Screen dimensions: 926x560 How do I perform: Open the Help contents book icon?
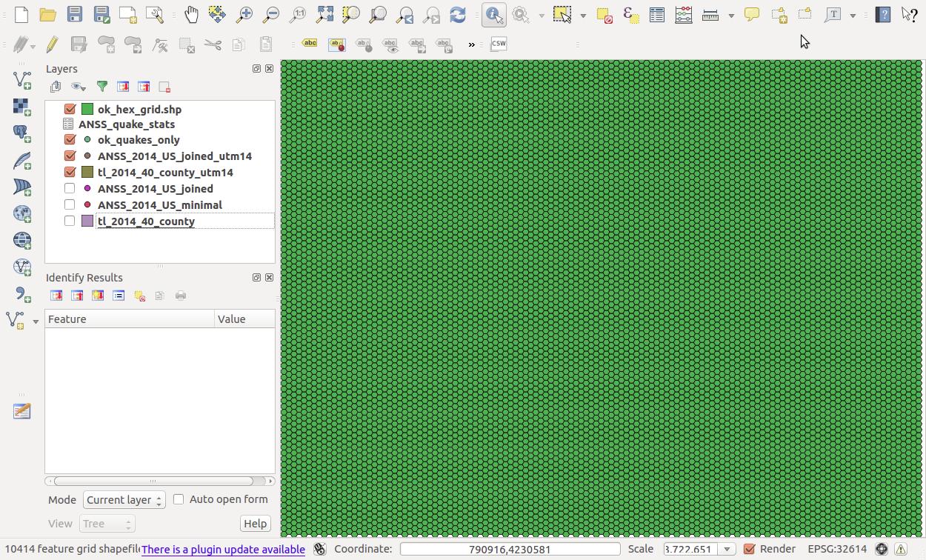click(x=882, y=15)
